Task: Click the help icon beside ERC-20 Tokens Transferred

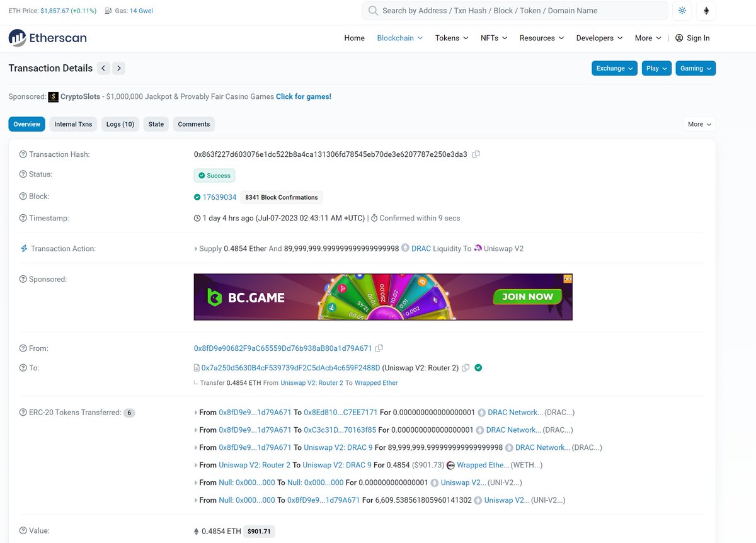Action: [x=23, y=413]
